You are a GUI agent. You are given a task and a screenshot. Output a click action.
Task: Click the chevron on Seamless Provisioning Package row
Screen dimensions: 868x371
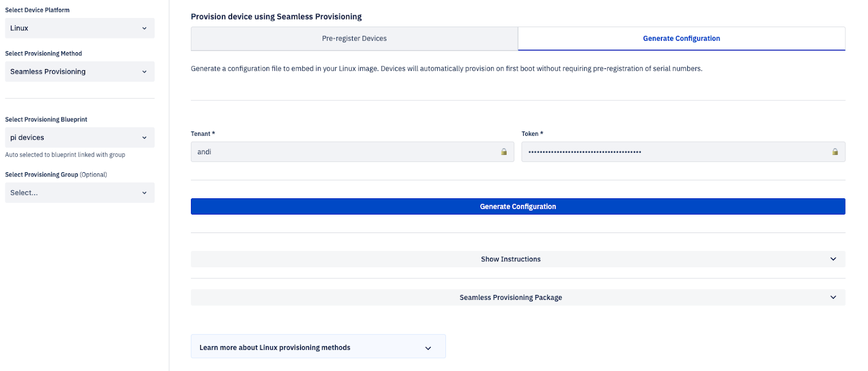833,298
